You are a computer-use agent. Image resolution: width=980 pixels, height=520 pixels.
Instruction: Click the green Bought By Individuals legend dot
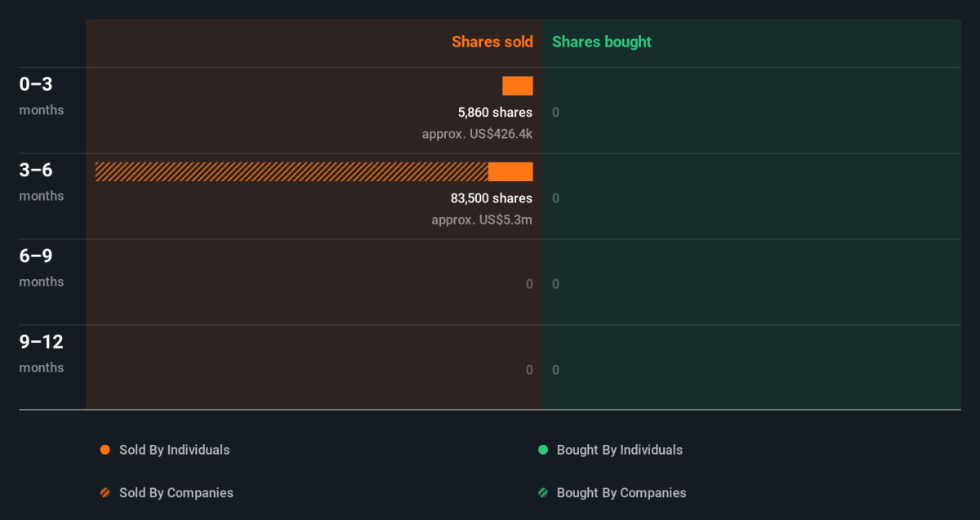click(543, 450)
